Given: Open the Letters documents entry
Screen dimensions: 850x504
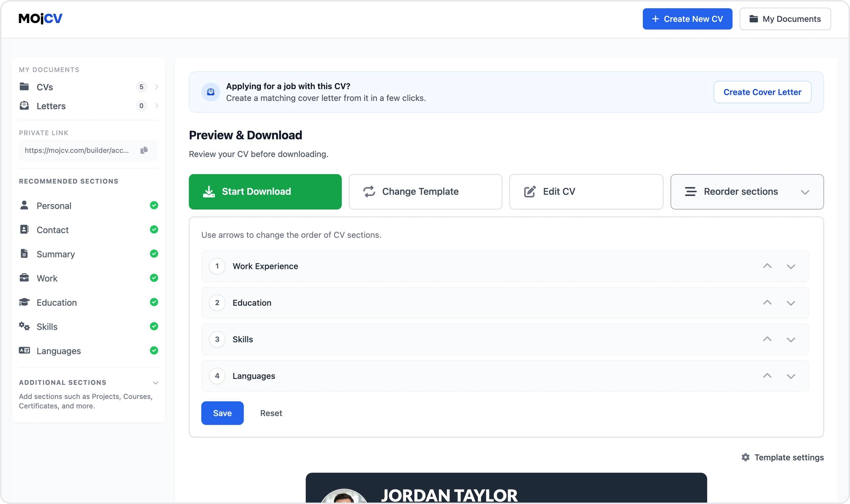Looking at the screenshot, I should [89, 106].
